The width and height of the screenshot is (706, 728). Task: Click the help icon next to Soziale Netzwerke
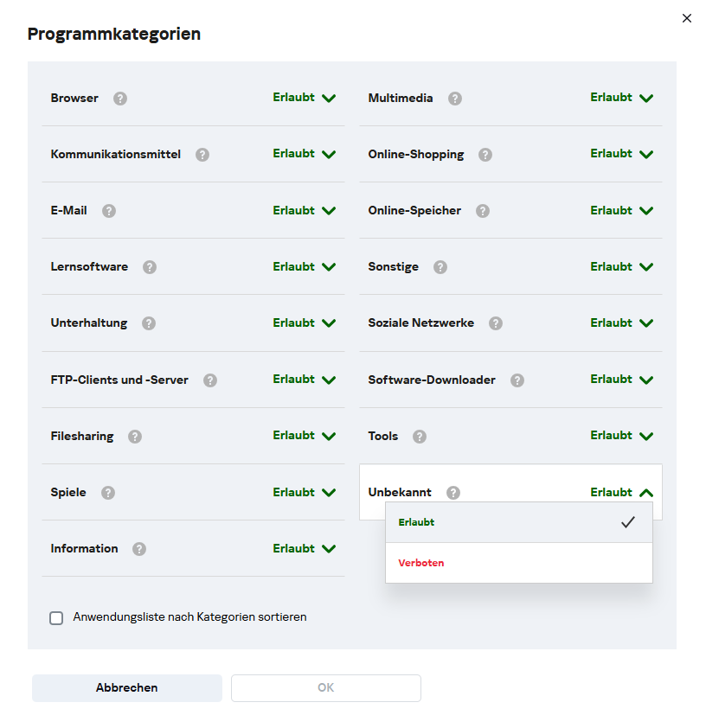click(496, 323)
